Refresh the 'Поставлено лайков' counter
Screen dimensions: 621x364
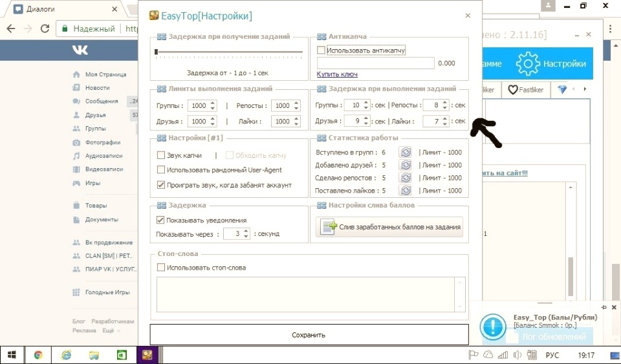tap(406, 190)
